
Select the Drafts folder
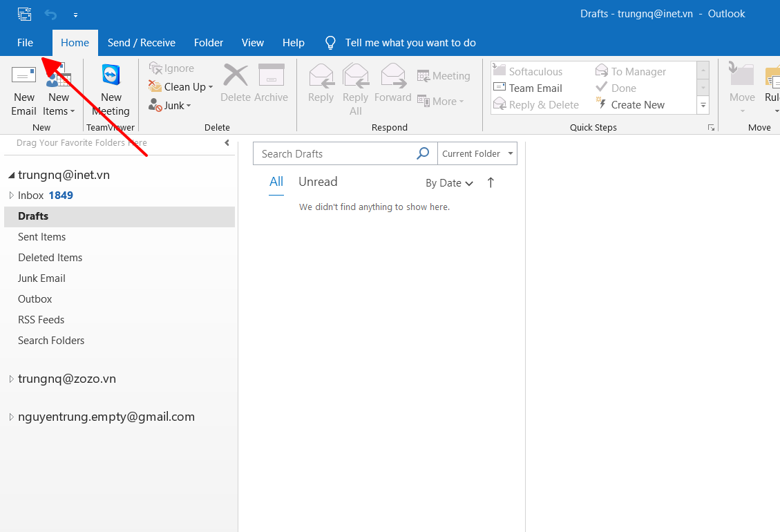(120, 216)
